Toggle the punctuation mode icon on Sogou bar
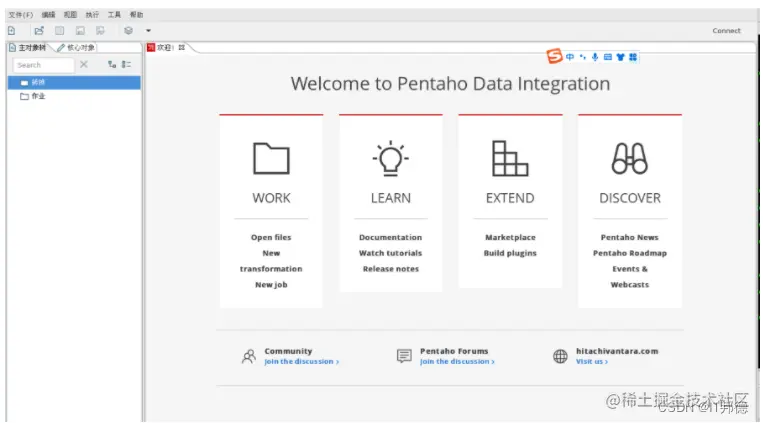 click(582, 57)
